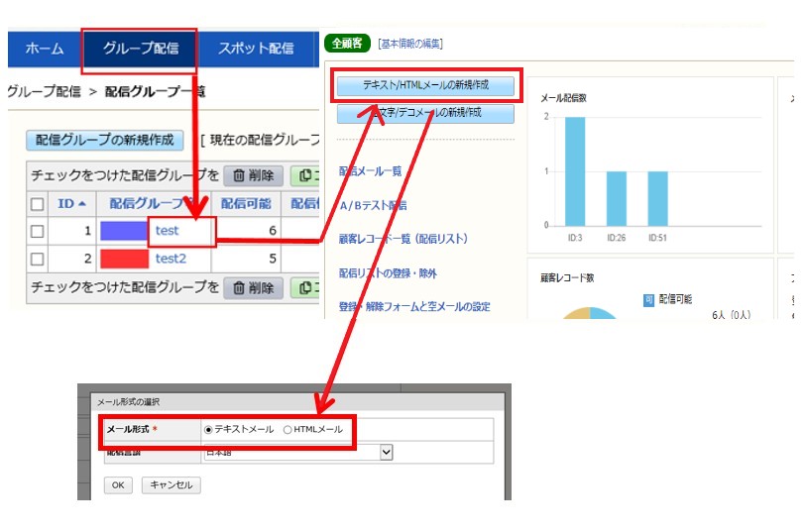
Task: Click the blue color swatch of test
Action: point(124,231)
